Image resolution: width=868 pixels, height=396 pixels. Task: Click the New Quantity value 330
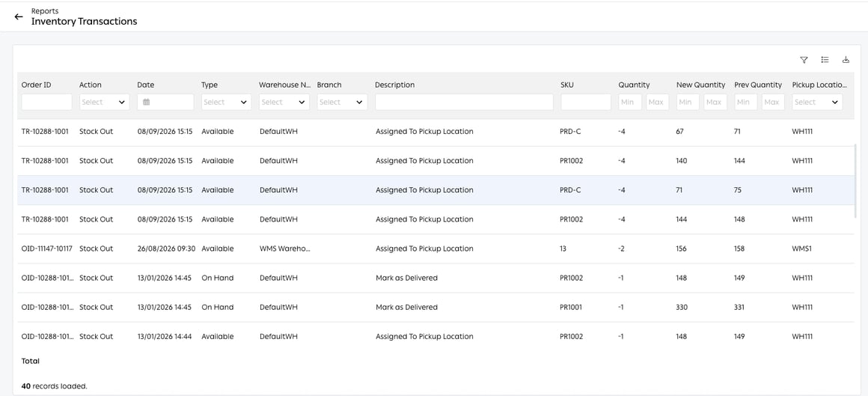[x=682, y=308]
